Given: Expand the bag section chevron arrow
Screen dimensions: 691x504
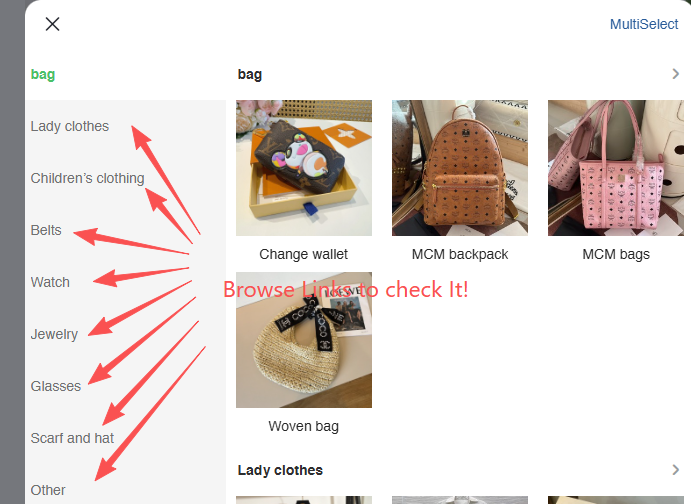Looking at the screenshot, I should (676, 74).
